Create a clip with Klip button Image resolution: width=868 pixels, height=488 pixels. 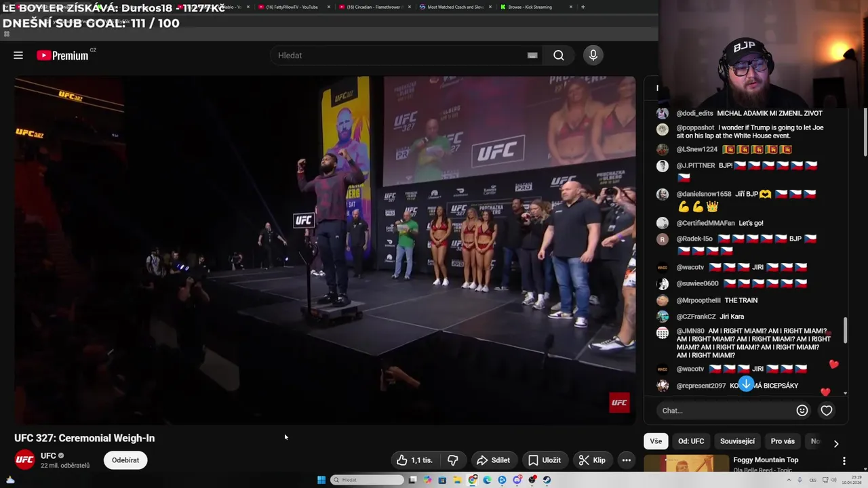592,460
